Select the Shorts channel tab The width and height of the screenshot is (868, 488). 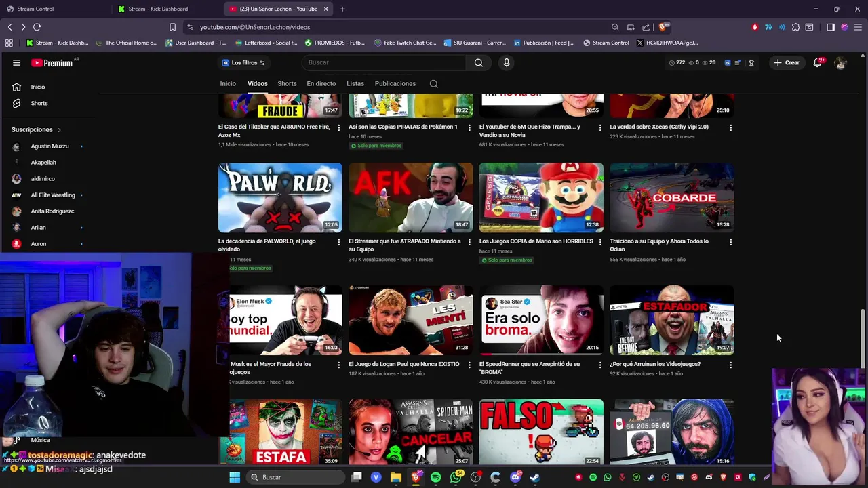pos(287,84)
